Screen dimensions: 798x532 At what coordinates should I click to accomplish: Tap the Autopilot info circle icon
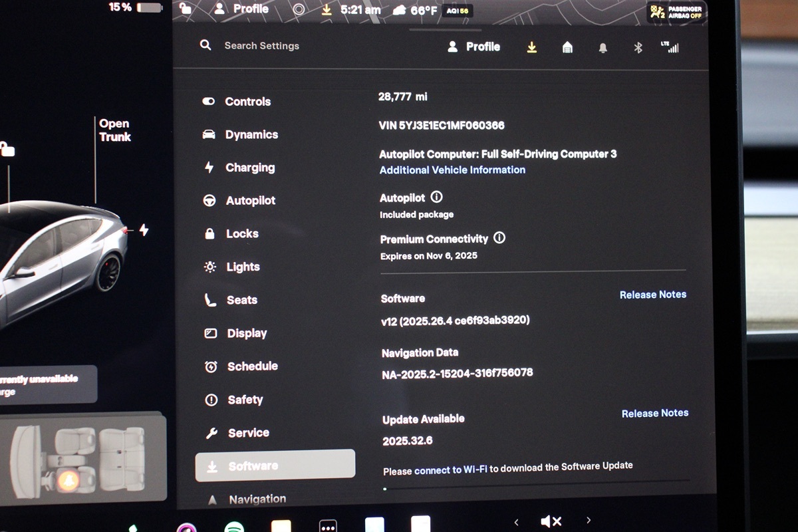[436, 198]
